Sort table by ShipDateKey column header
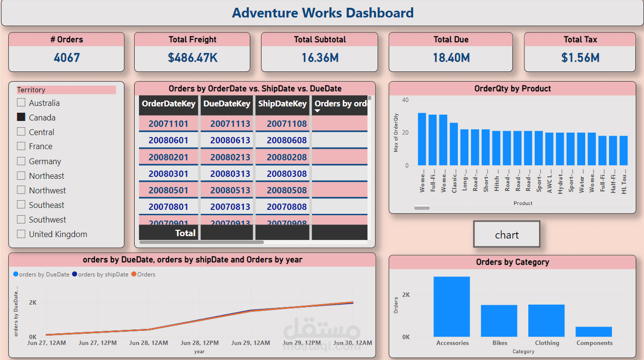The width and height of the screenshot is (644, 360). click(x=282, y=103)
